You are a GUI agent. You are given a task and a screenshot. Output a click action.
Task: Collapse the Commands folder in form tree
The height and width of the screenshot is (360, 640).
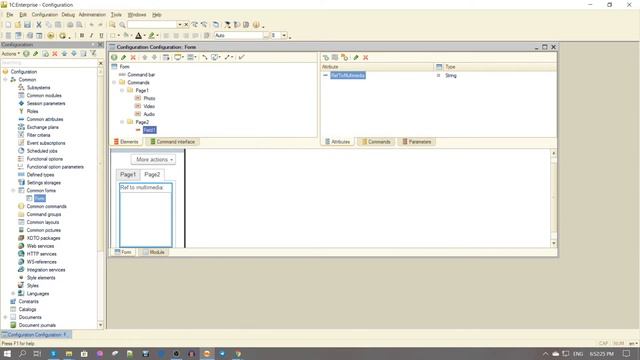(x=114, y=82)
